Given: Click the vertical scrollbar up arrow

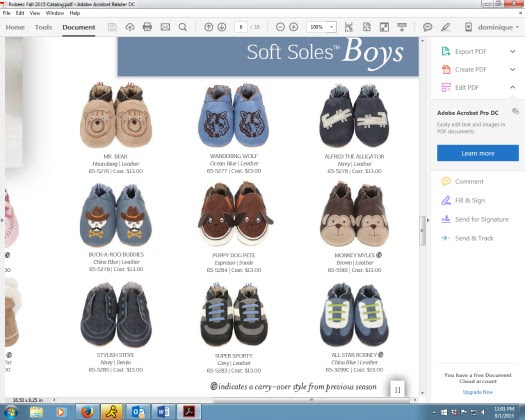Looking at the screenshot, I should [422, 41].
